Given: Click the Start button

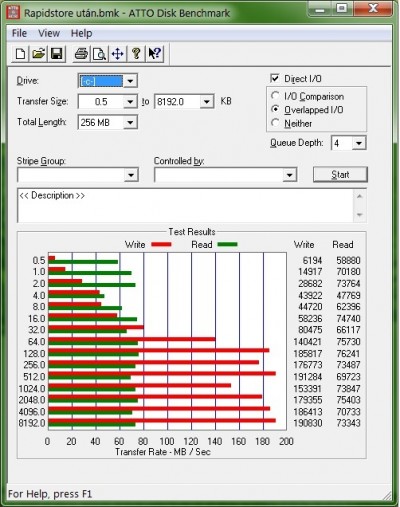Looking at the screenshot, I should click(340, 174).
